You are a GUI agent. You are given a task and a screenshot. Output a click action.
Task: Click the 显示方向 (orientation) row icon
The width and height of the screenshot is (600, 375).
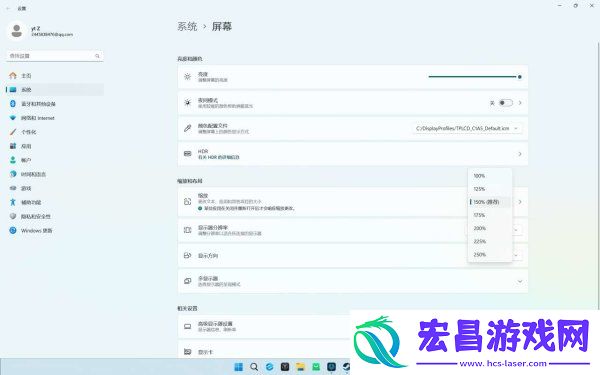click(x=188, y=256)
